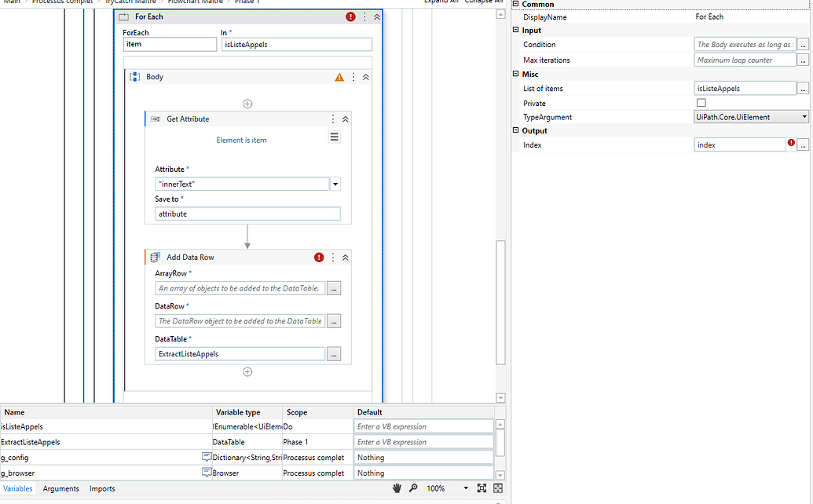Switch to the Arguments tab
Screen dimensions: 813x504
click(60, 488)
